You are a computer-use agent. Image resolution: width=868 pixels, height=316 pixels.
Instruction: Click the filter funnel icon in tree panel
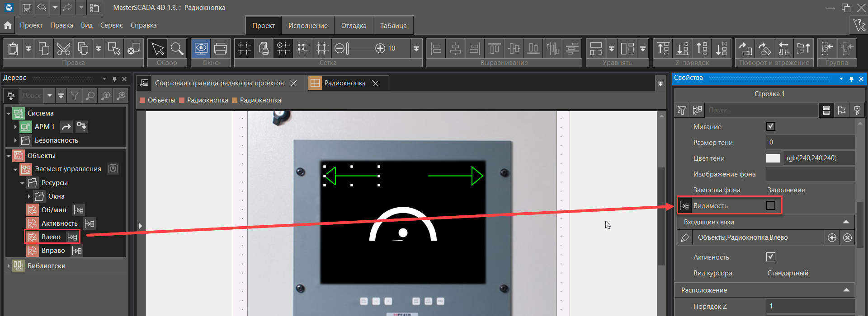point(75,96)
